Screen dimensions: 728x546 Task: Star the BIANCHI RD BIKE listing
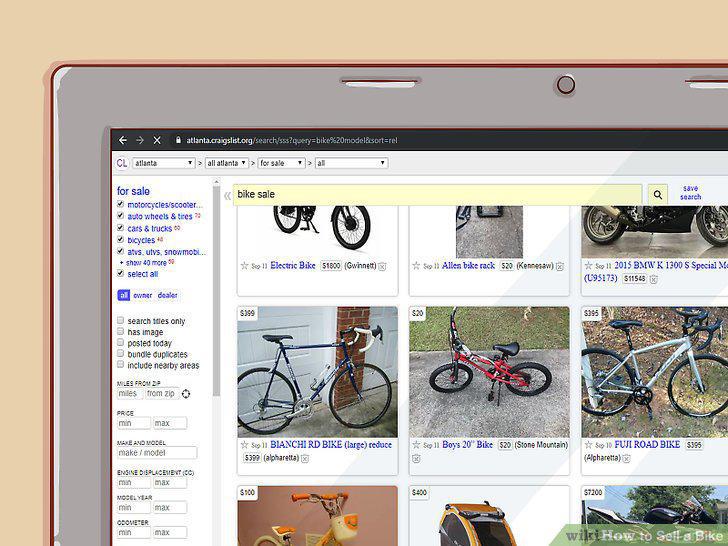tap(244, 445)
